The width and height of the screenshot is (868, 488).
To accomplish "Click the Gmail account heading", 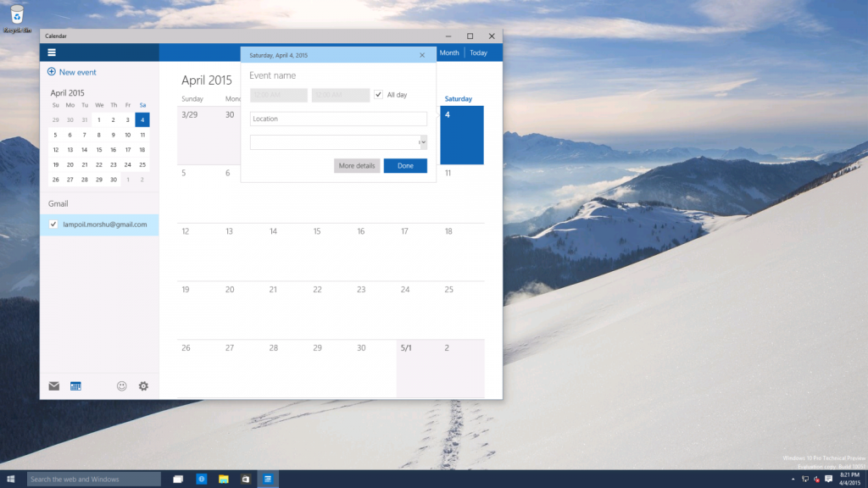I will tap(58, 203).
